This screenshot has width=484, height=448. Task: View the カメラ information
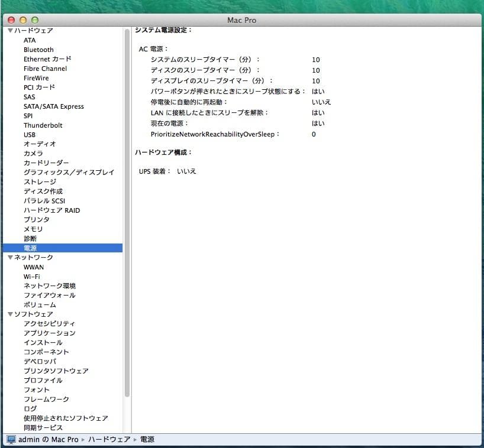tap(33, 153)
